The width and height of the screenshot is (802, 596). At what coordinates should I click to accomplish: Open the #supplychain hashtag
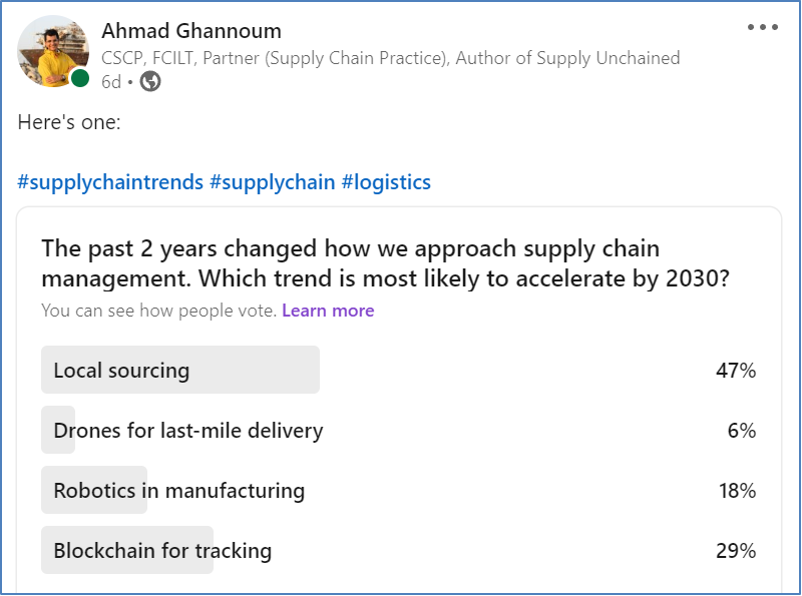tap(272, 182)
